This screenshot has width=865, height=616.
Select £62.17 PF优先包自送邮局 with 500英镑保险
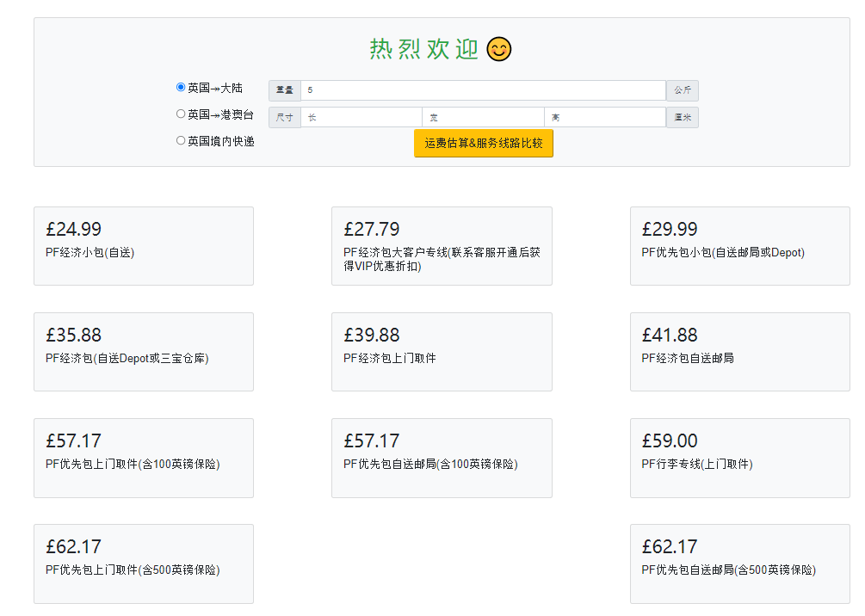coord(739,563)
